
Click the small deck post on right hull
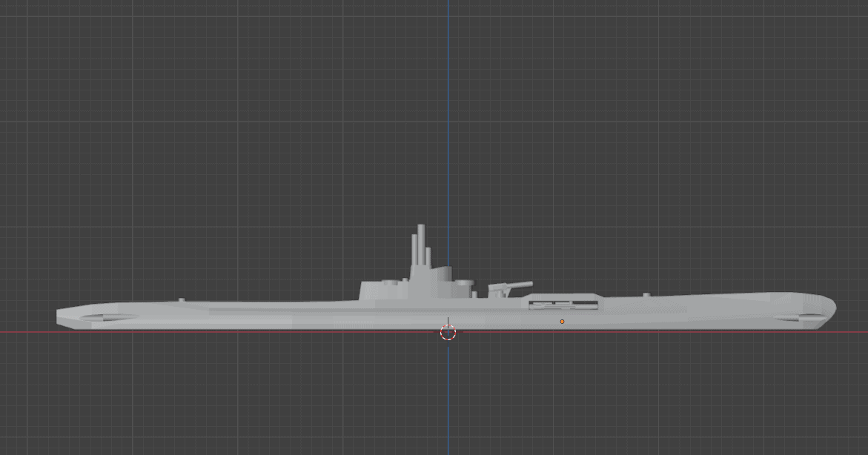[x=646, y=295]
